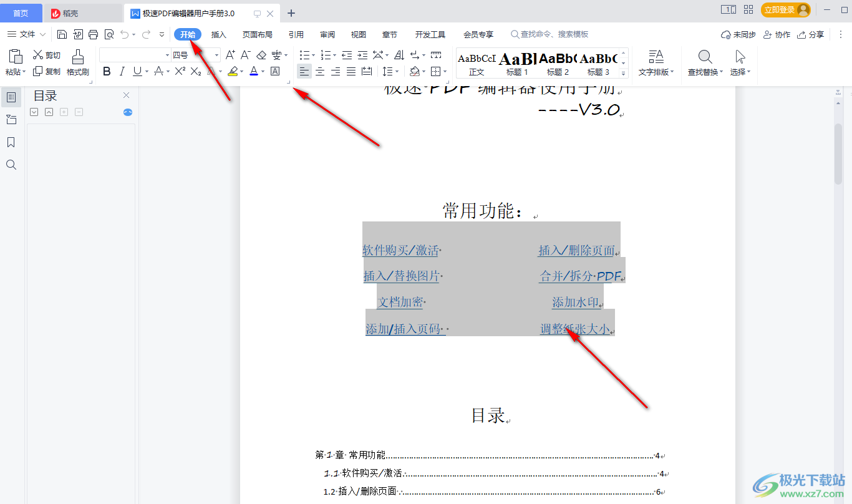
Task: Open the Bookmark icon in left sidebar
Action: tap(11, 142)
